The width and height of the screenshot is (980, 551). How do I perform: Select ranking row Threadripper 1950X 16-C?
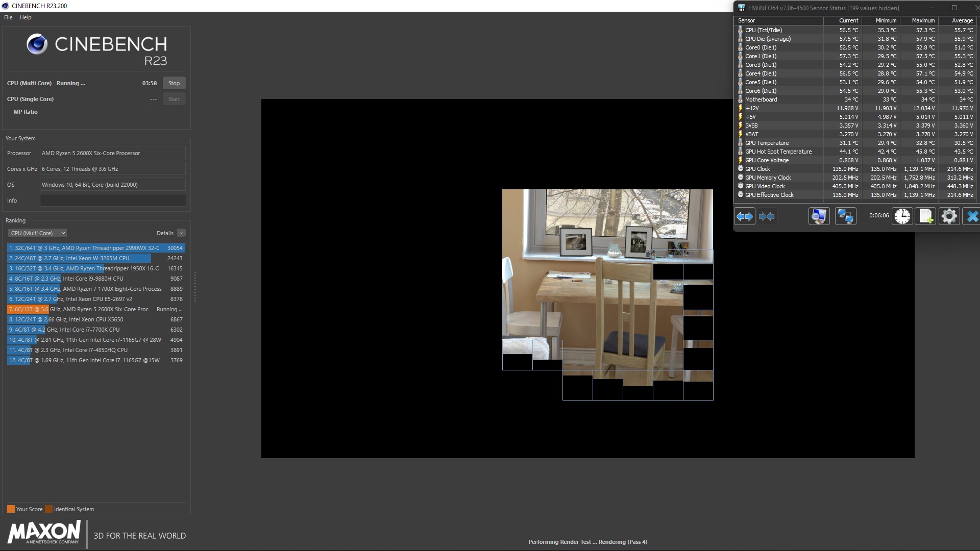(96, 268)
